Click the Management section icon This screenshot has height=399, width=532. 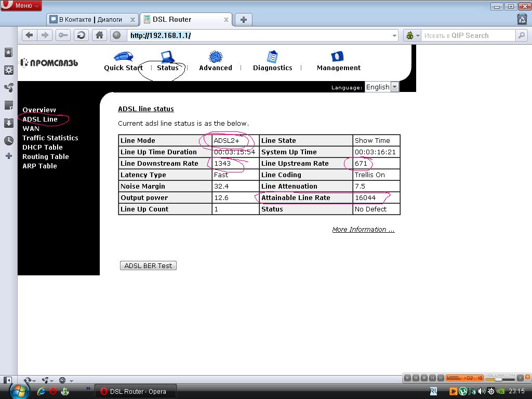(338, 56)
